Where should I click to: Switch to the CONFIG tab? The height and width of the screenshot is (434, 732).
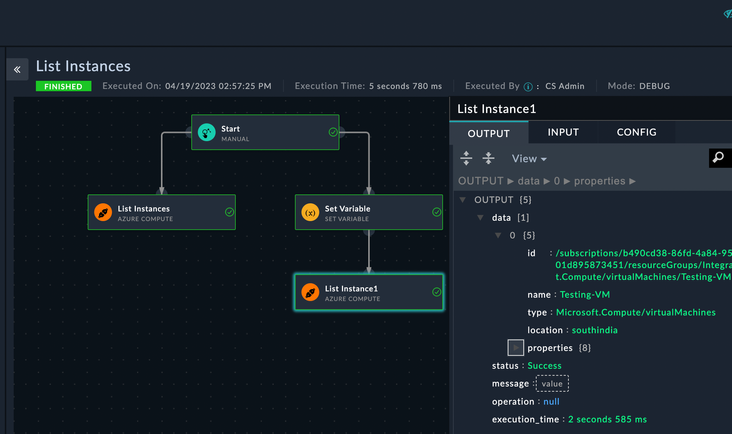click(636, 132)
